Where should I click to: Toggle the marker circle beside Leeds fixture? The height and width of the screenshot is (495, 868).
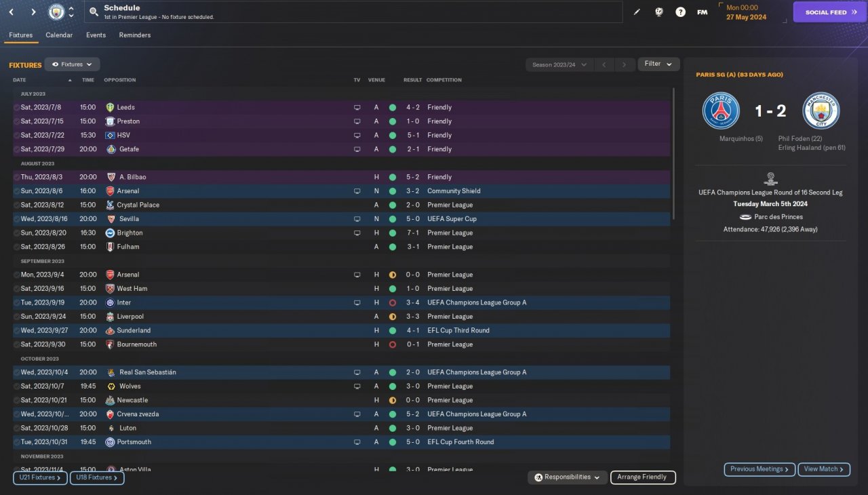[17, 108]
